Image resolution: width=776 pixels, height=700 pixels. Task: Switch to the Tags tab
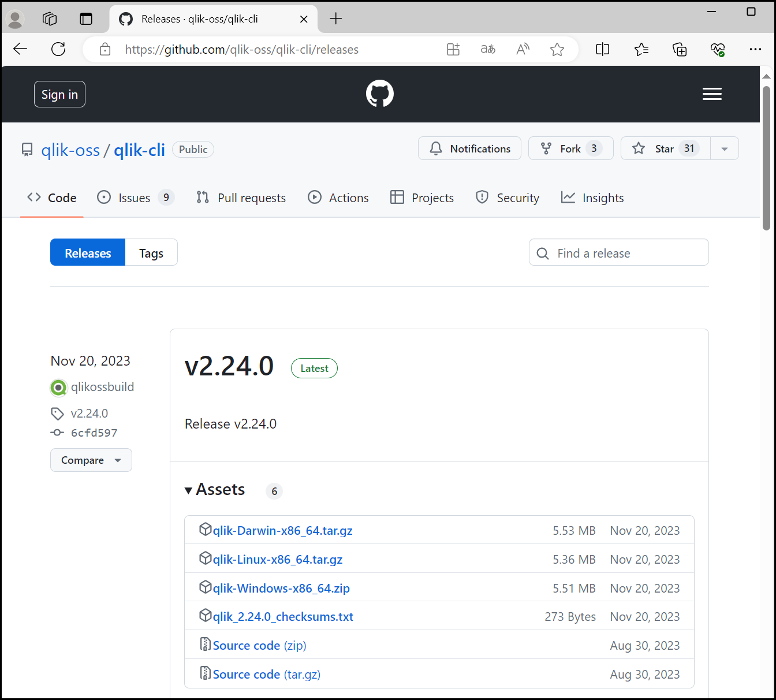[151, 253]
